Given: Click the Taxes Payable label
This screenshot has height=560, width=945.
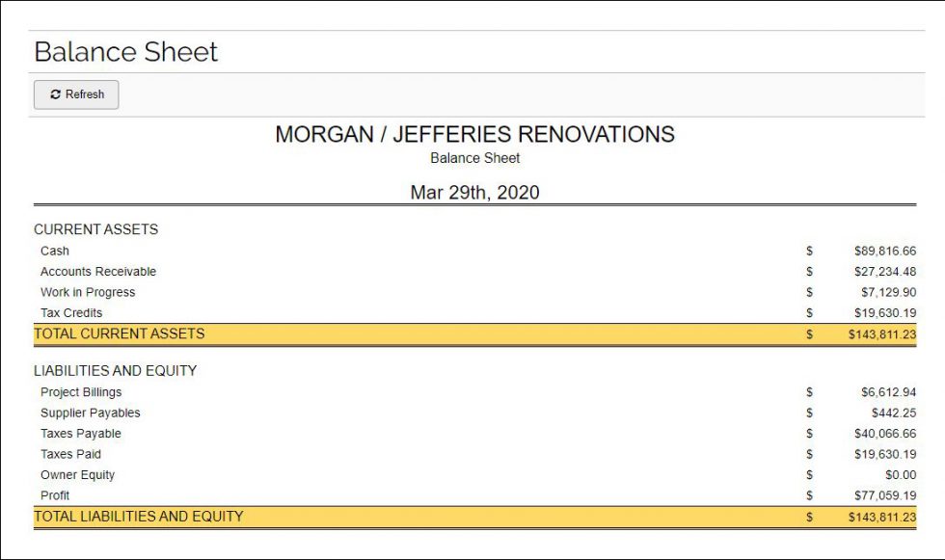Looking at the screenshot, I should click(x=81, y=434).
